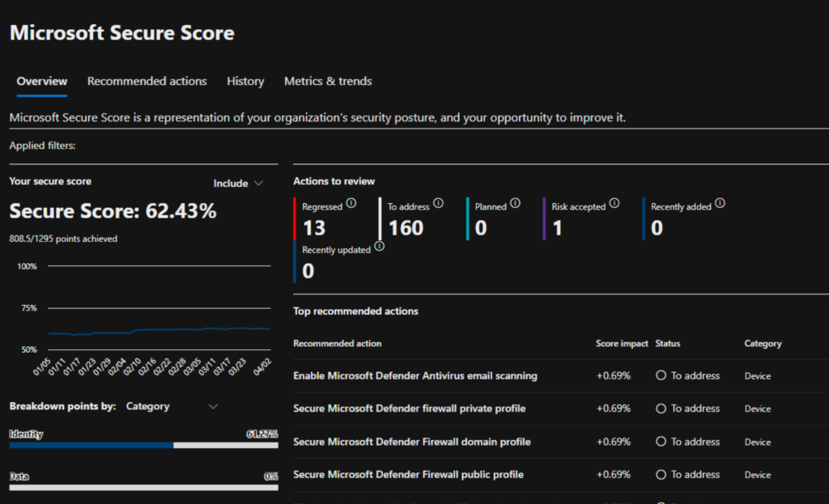
Task: Click status circle for firewall private profile
Action: tap(661, 409)
